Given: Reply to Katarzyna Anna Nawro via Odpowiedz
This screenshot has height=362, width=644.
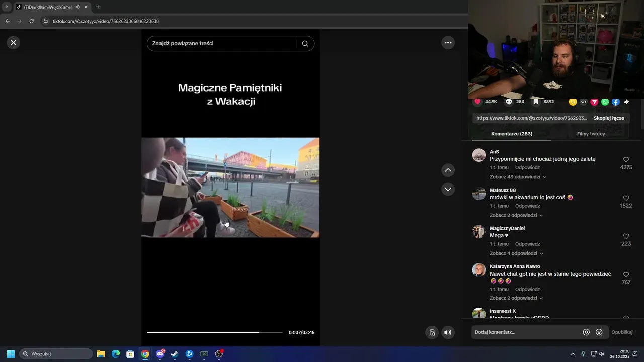Looking at the screenshot, I should [527, 289].
